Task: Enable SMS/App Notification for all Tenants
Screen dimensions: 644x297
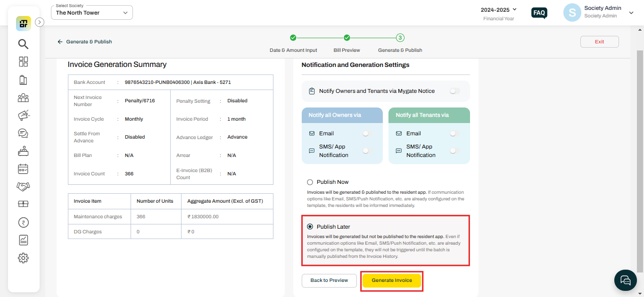Action: coord(454,150)
